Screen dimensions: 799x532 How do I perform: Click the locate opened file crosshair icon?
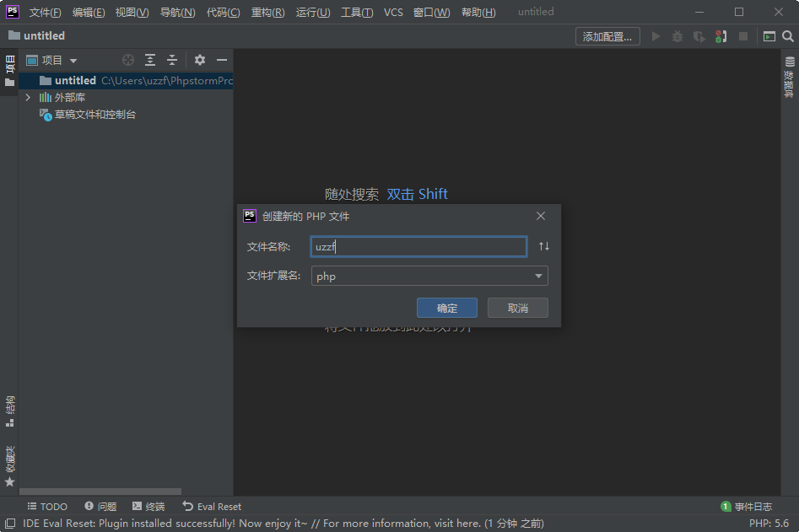(128, 60)
